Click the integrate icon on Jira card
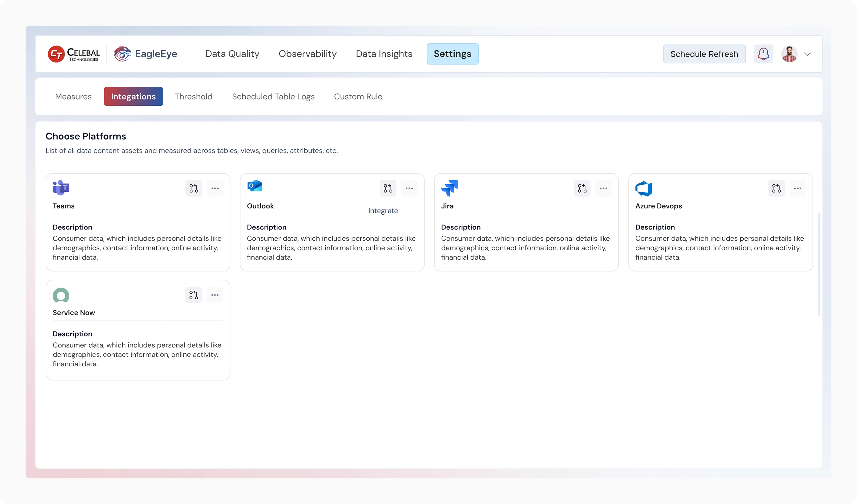The width and height of the screenshot is (857, 504). 582,188
